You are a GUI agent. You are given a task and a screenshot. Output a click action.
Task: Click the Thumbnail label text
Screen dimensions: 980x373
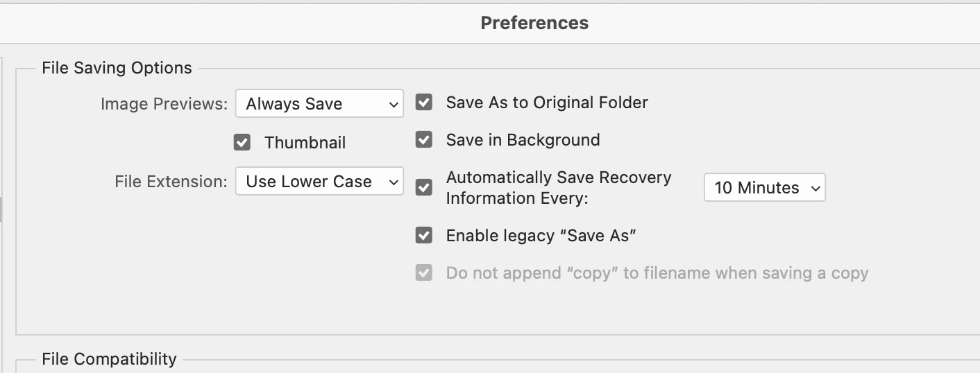click(x=305, y=143)
